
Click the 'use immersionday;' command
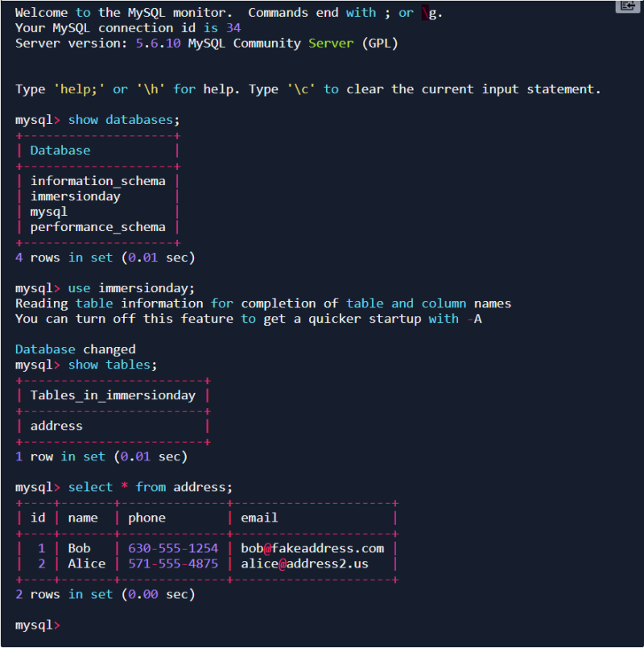click(x=131, y=288)
